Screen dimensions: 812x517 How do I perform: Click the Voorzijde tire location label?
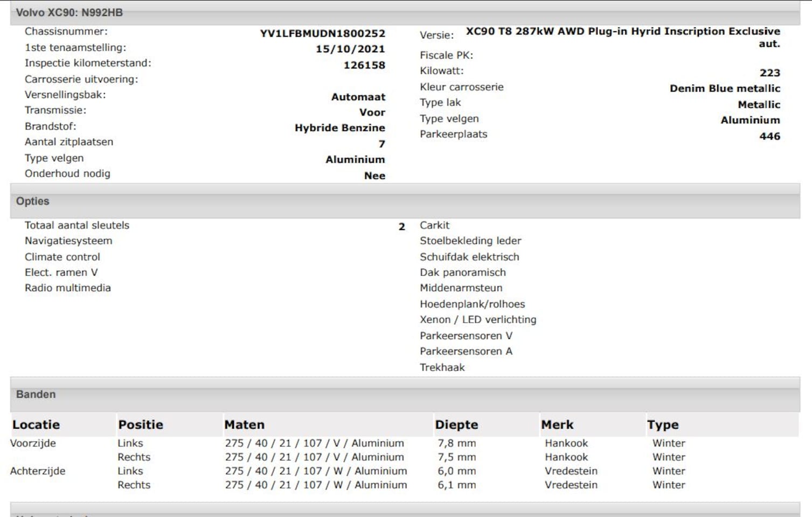tap(33, 444)
